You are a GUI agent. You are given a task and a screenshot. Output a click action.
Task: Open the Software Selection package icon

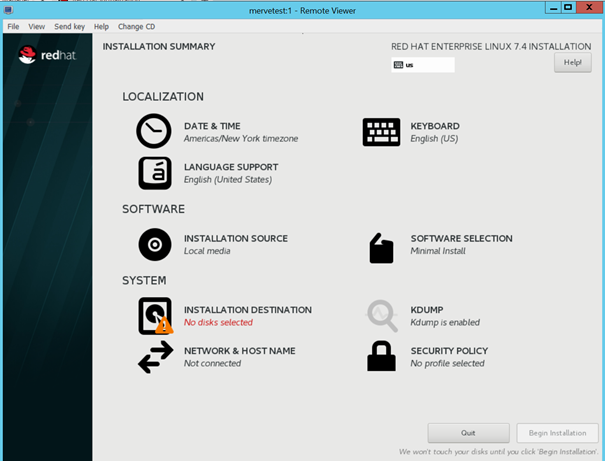coord(381,248)
